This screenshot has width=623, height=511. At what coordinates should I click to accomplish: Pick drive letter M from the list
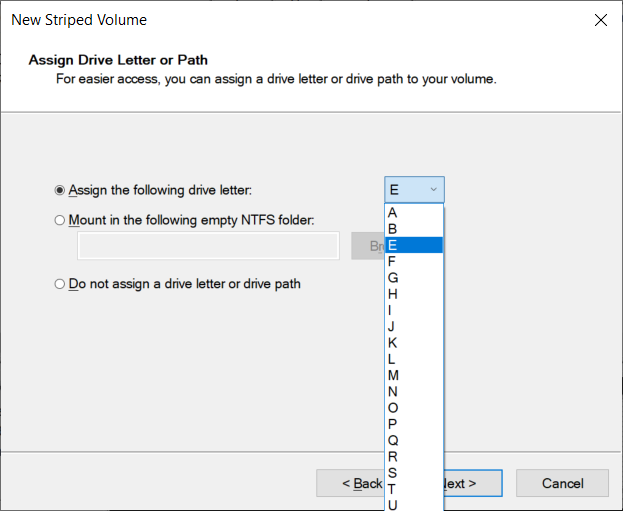click(414, 375)
